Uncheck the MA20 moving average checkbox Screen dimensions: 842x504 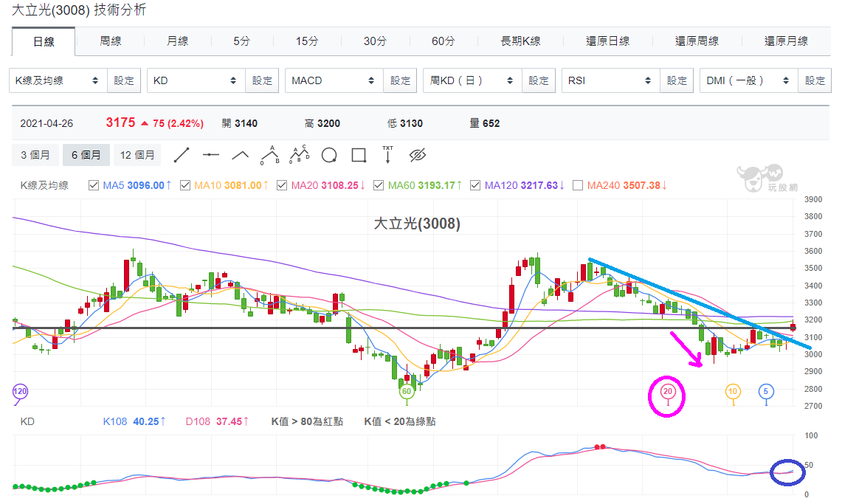click(282, 185)
